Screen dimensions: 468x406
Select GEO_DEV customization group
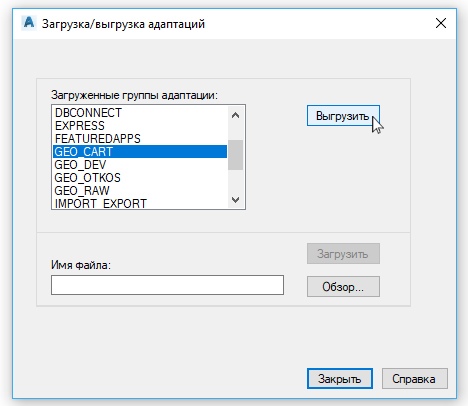click(140, 165)
